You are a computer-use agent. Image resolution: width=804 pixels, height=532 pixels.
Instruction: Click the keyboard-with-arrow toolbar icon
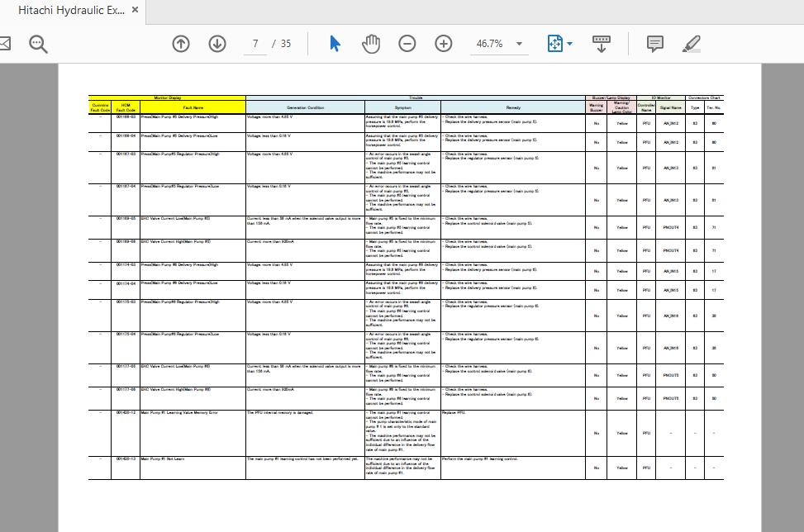point(602,44)
